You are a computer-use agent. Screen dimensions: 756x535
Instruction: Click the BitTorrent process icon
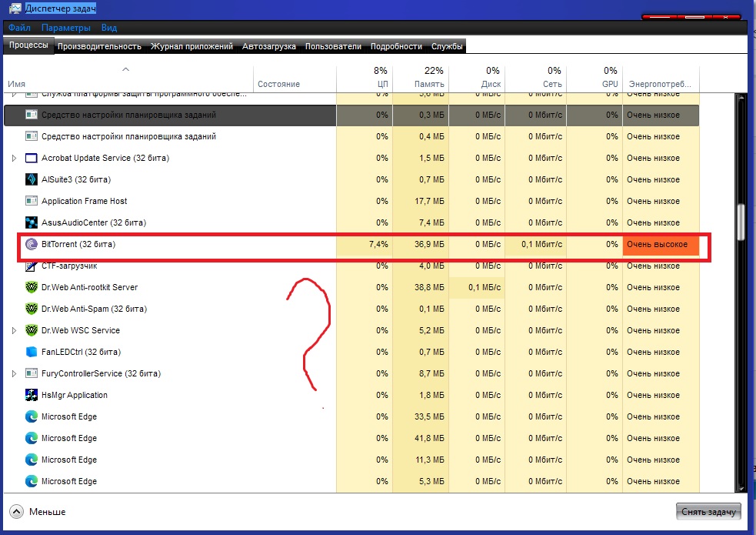coord(32,244)
